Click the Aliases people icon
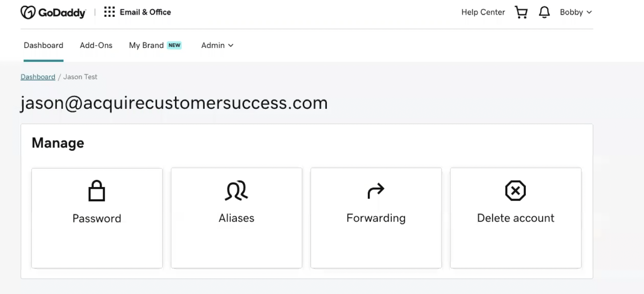The image size is (644, 294). [236, 191]
